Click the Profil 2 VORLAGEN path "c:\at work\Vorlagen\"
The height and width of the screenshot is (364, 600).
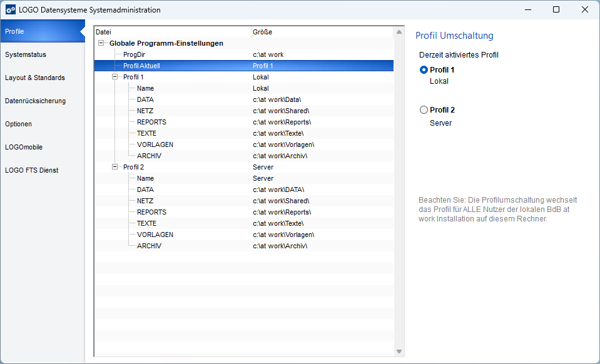click(x=283, y=235)
